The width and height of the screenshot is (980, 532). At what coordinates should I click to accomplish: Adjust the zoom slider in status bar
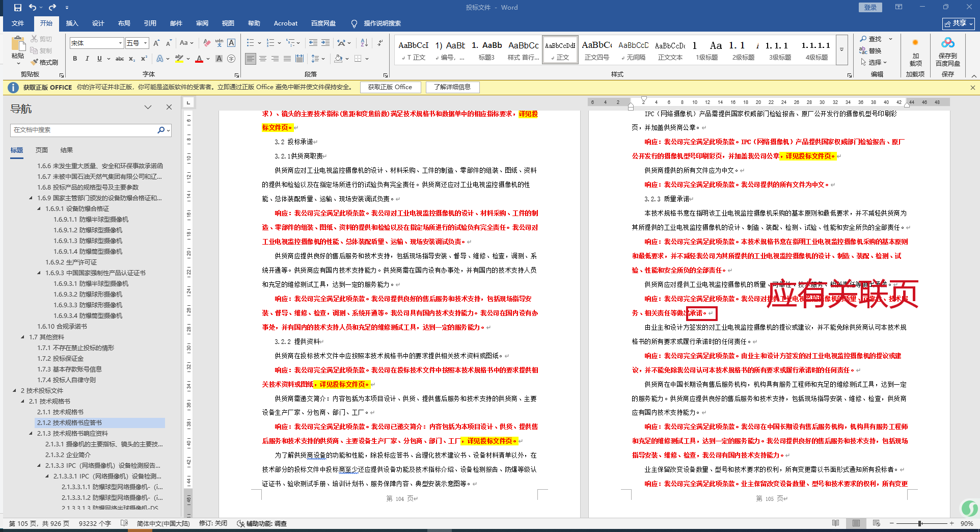tap(920, 523)
